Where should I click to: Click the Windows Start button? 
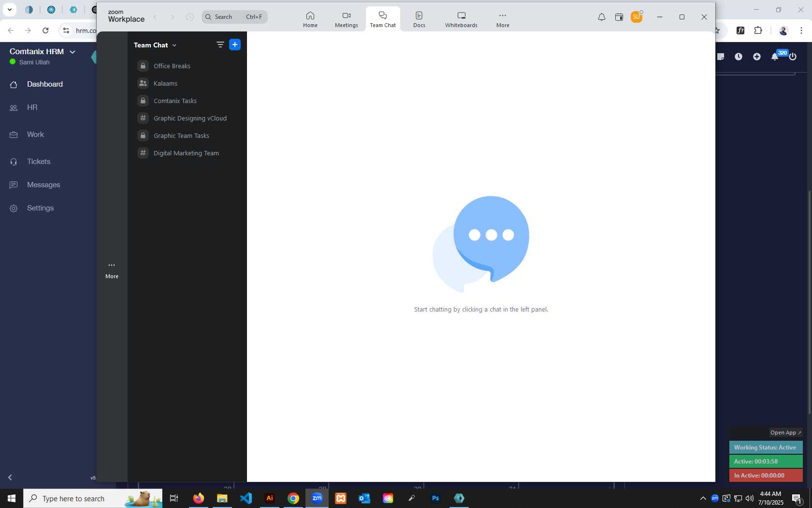tap(12, 498)
